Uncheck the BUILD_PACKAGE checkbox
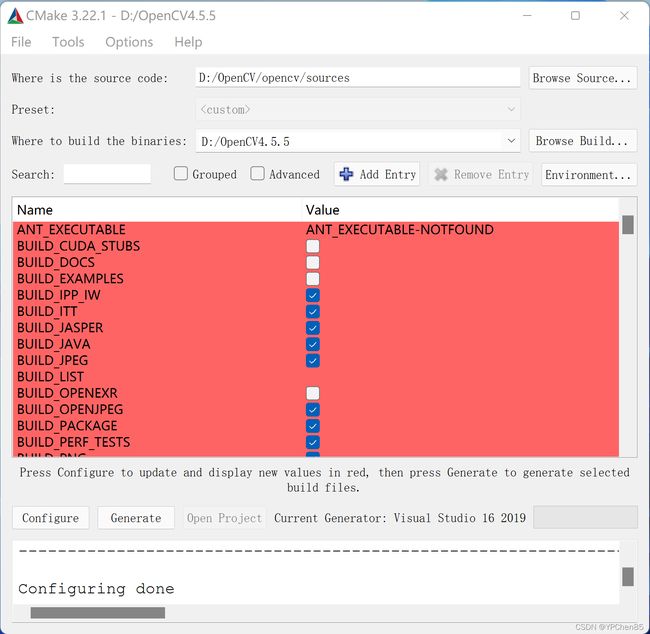Image resolution: width=650 pixels, height=634 pixels. point(313,426)
